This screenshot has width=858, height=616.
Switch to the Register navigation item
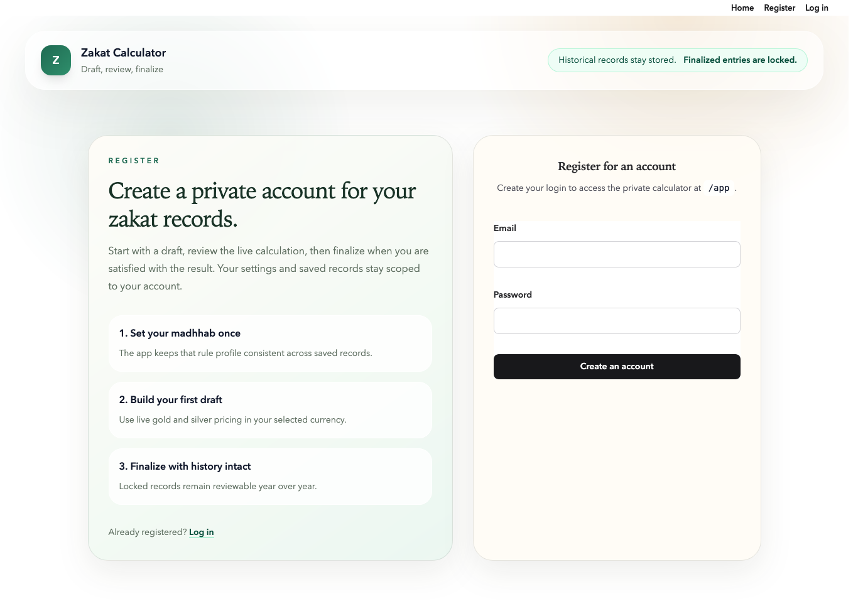pos(779,8)
